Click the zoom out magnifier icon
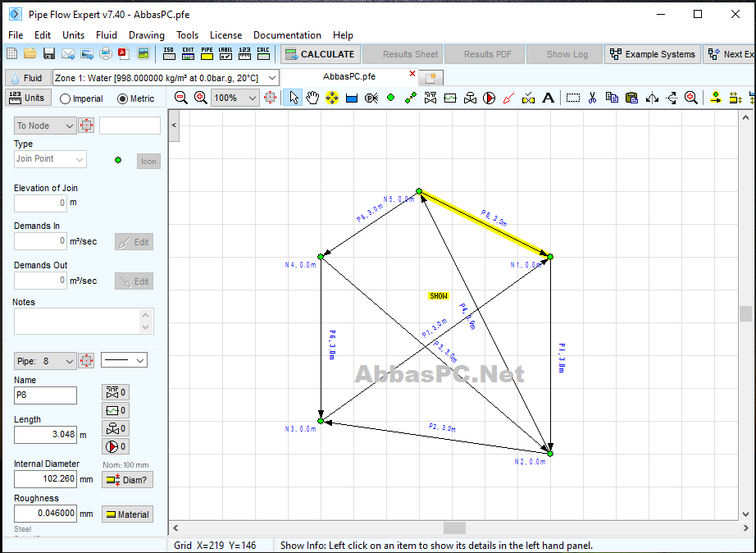This screenshot has width=756, height=553. pos(181,98)
